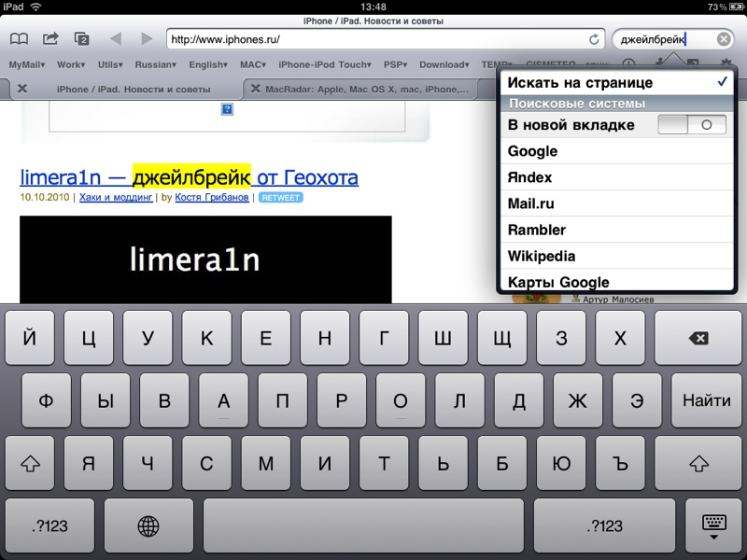Tap the 'О' key
Screen dimensions: 747x560
(401, 400)
